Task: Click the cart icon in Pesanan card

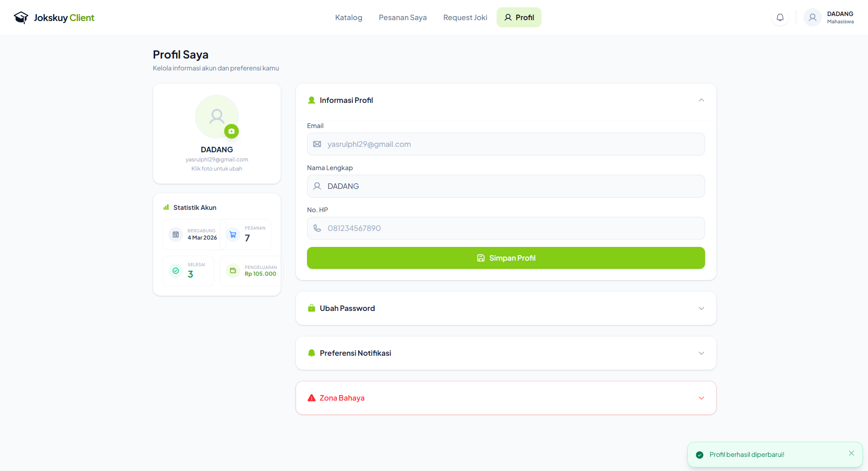Action: pos(233,234)
